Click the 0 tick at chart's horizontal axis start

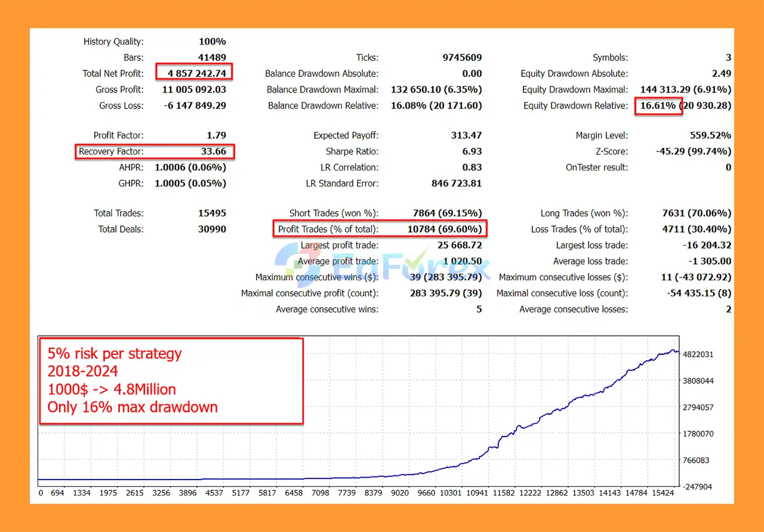41,493
